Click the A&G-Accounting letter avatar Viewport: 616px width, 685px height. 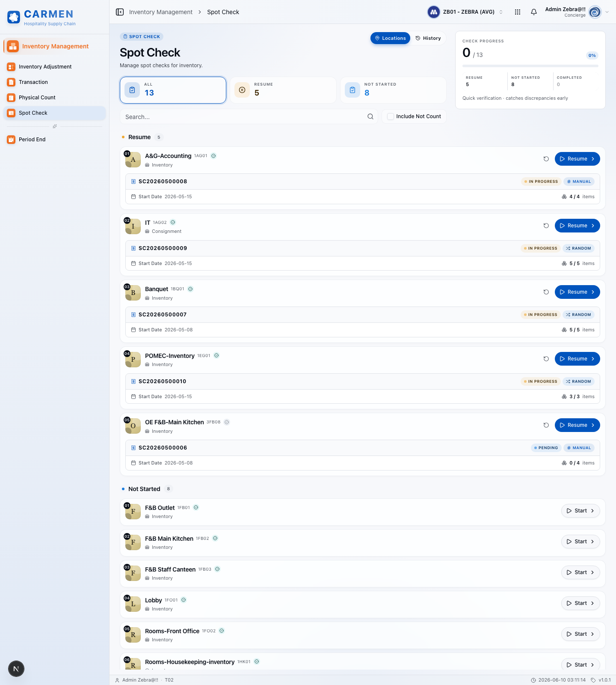pyautogui.click(x=133, y=160)
